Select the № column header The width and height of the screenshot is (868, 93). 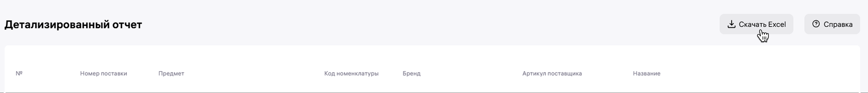19,73
